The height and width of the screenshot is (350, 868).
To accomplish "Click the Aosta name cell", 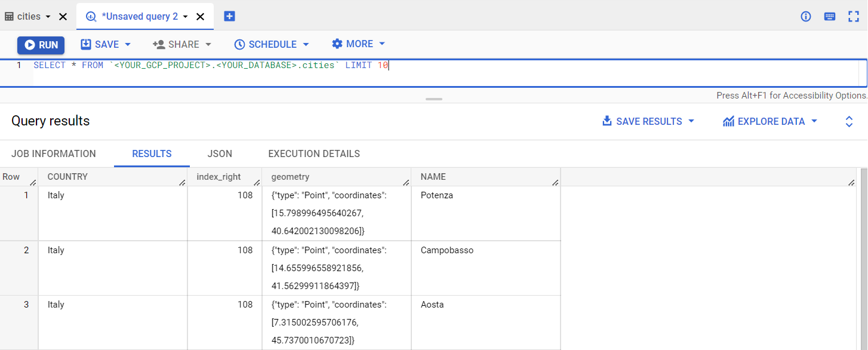I will pos(486,323).
